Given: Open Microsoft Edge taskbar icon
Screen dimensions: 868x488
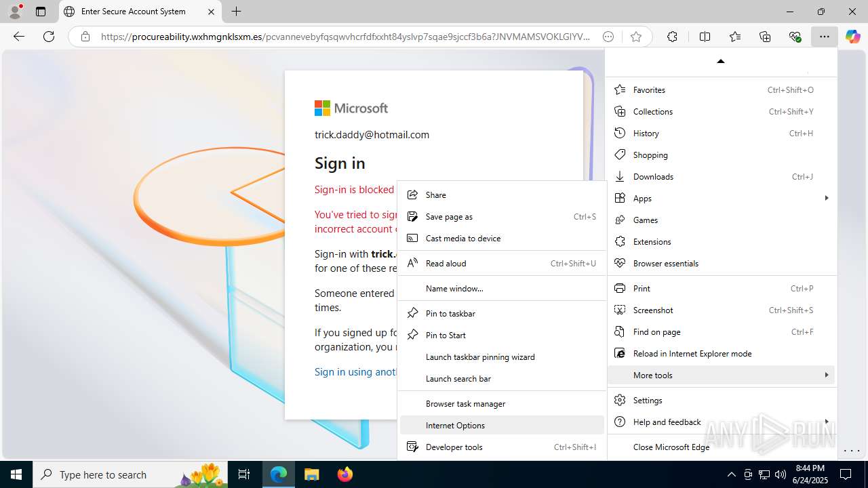Looking at the screenshot, I should point(279,474).
